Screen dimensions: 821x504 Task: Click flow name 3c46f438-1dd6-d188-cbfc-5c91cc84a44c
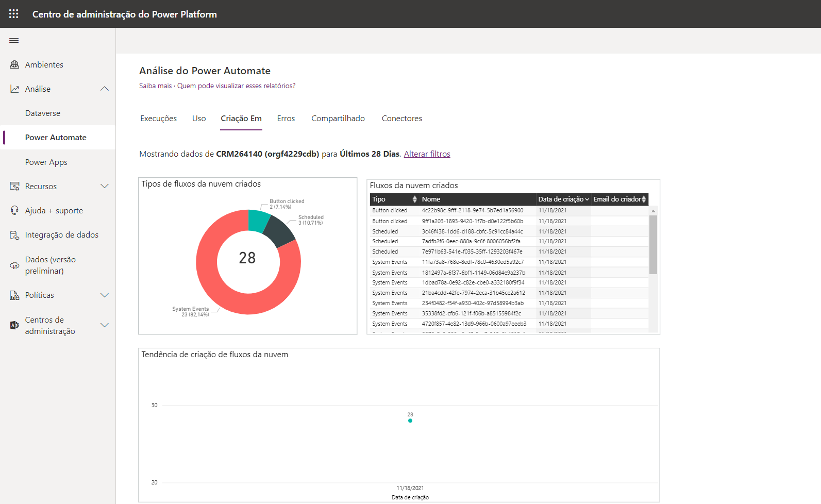(472, 231)
